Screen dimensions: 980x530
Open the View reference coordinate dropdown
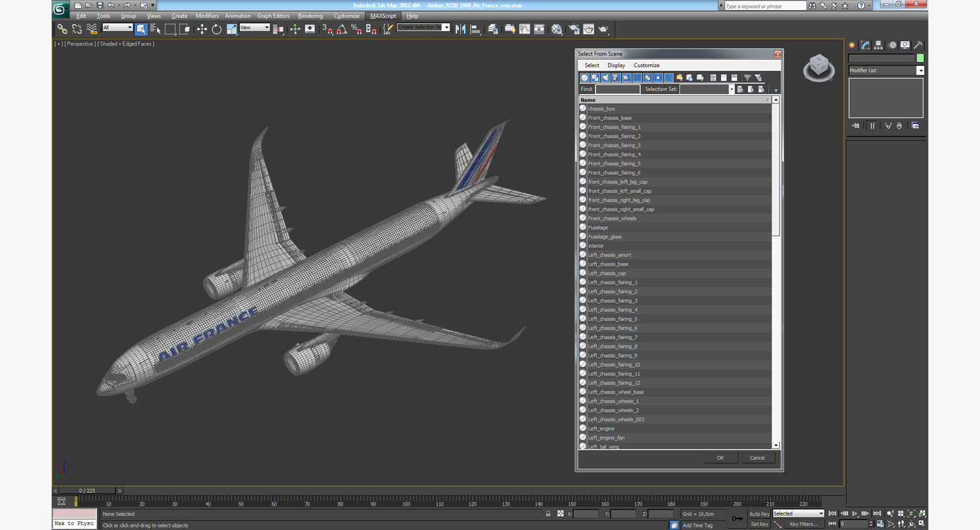(254, 27)
